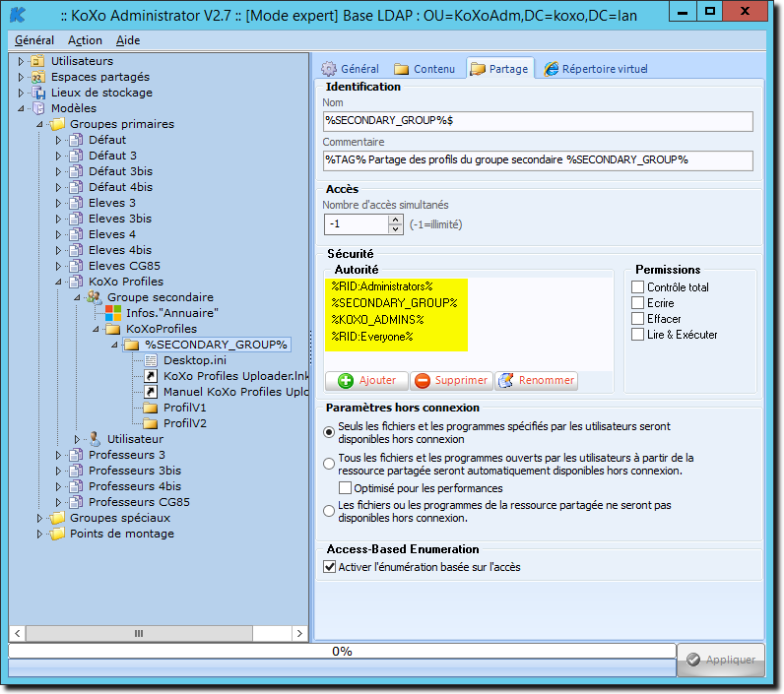Click the Appliquer button
This screenshot has width=784, height=694.
click(x=721, y=660)
